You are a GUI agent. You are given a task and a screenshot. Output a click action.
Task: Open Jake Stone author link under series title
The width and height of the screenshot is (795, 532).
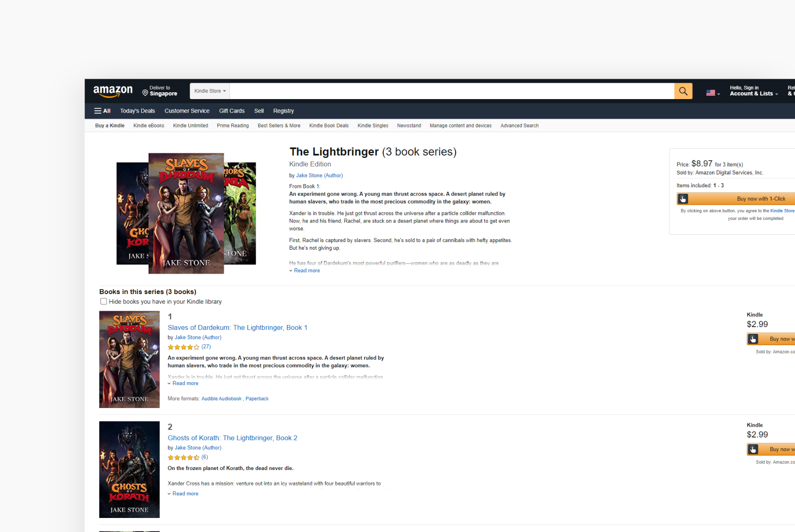coord(319,176)
